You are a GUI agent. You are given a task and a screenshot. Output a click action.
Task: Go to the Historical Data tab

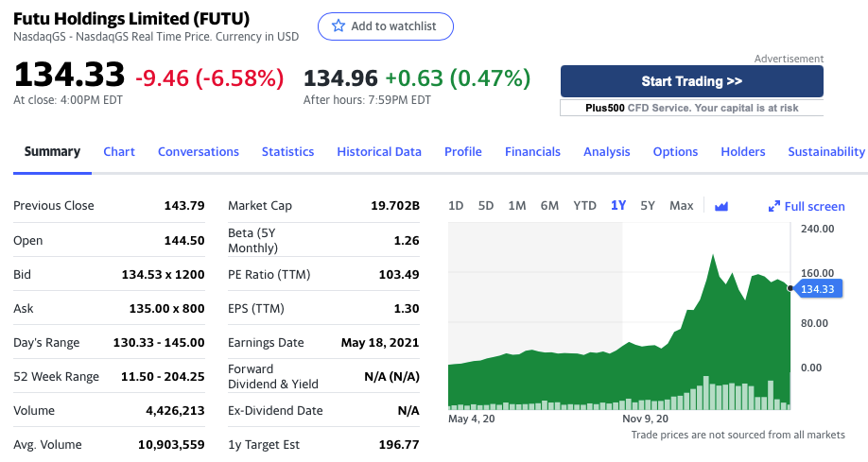[x=379, y=151]
